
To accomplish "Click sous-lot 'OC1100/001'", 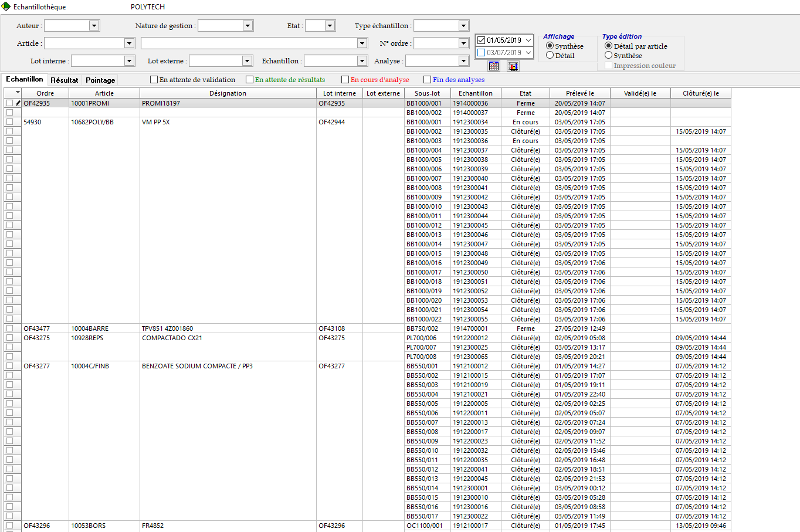I will (x=425, y=526).
